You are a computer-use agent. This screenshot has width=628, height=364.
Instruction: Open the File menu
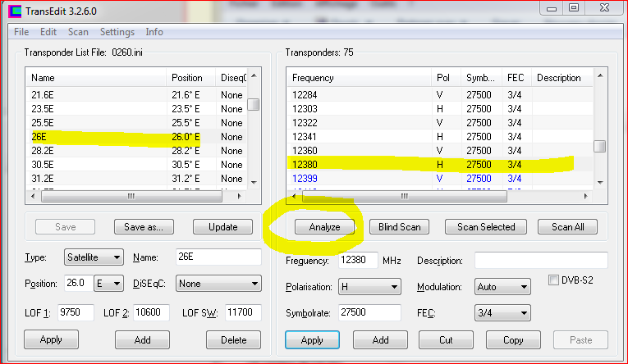(x=21, y=32)
